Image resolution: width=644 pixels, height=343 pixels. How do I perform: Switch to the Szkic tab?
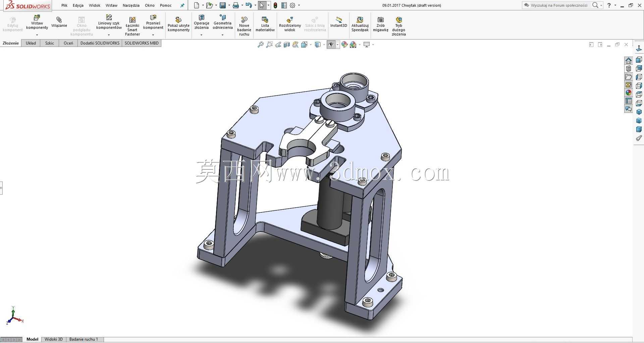click(x=50, y=43)
